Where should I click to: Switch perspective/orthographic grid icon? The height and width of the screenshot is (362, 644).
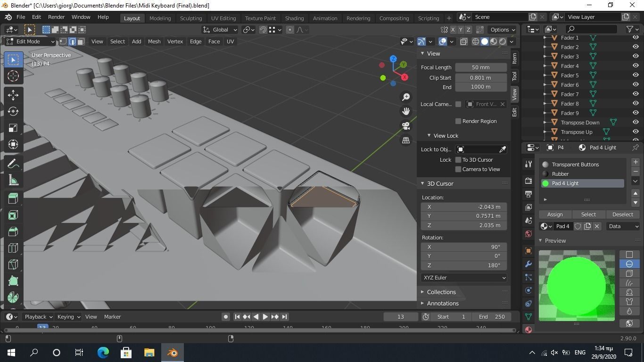click(x=406, y=140)
